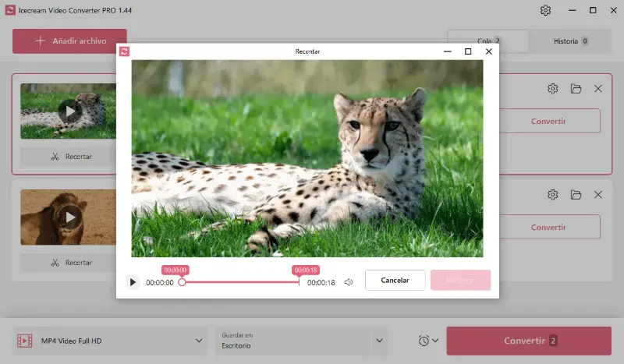Click the Añadir archivo button
The image size is (624, 364).
(69, 41)
